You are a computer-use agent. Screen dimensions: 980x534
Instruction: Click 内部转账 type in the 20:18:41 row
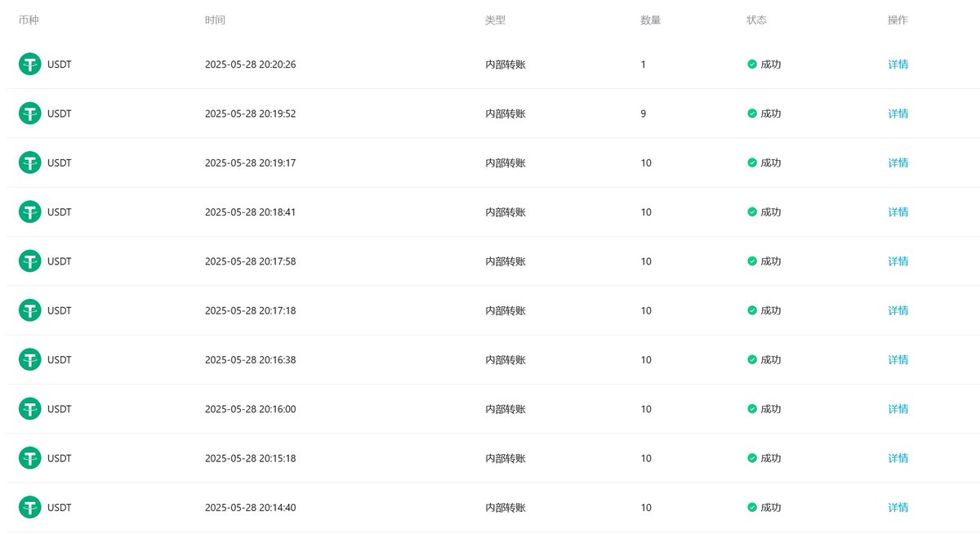tap(506, 212)
